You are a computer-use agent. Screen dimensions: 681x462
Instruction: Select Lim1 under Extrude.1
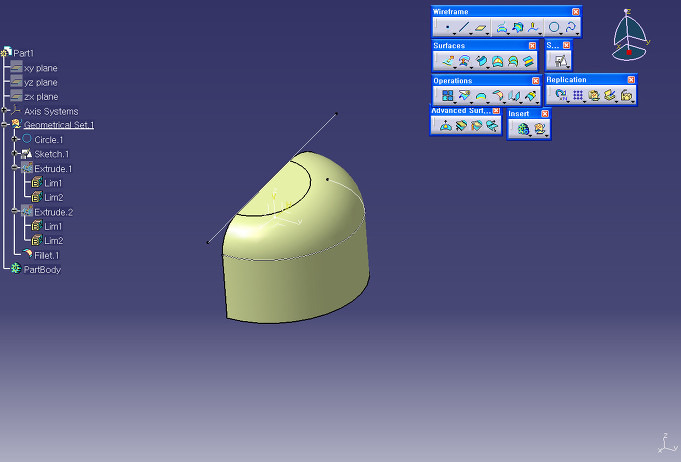coord(53,183)
